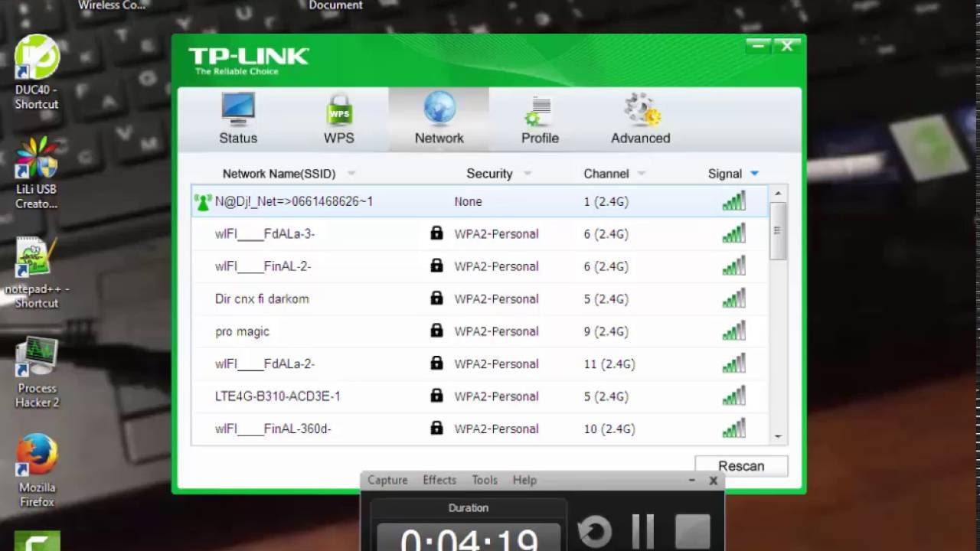Select the Network globe icon tab

click(x=439, y=108)
